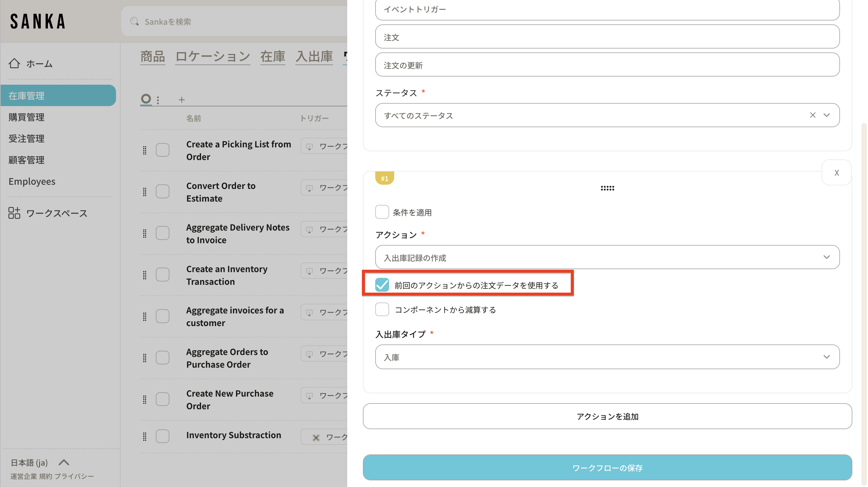Click row drag handle for Convert Order to Estimate

click(x=145, y=192)
